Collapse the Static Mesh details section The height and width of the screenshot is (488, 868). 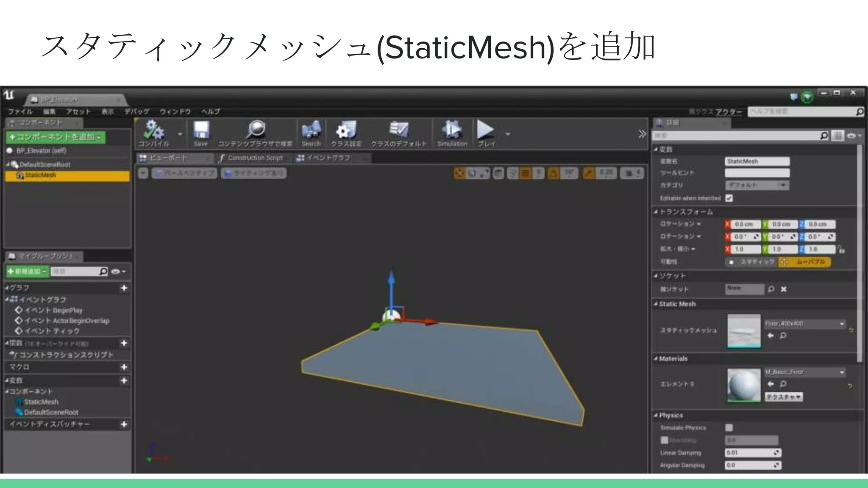coord(656,304)
